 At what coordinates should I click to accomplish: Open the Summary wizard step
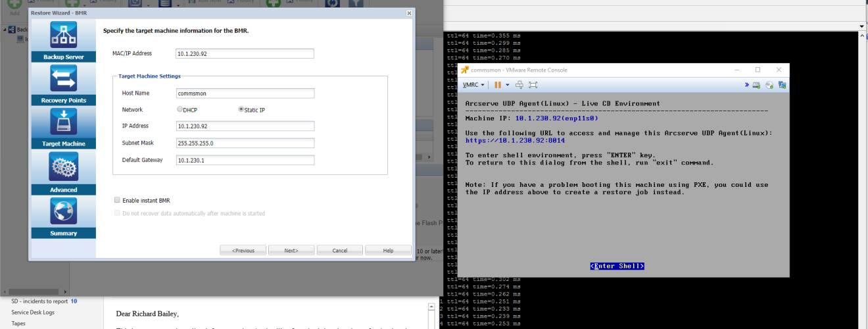64,216
